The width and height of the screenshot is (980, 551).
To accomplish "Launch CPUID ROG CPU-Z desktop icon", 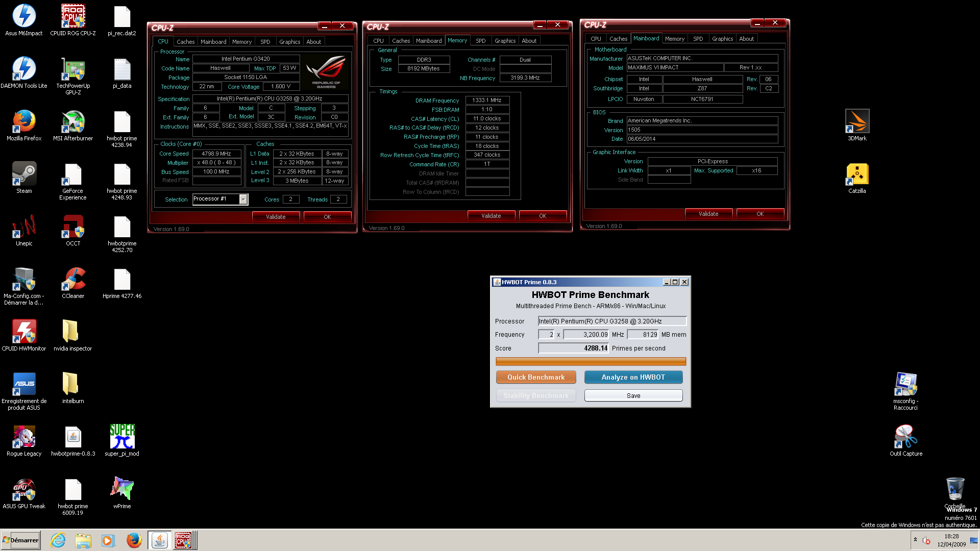I will (73, 20).
